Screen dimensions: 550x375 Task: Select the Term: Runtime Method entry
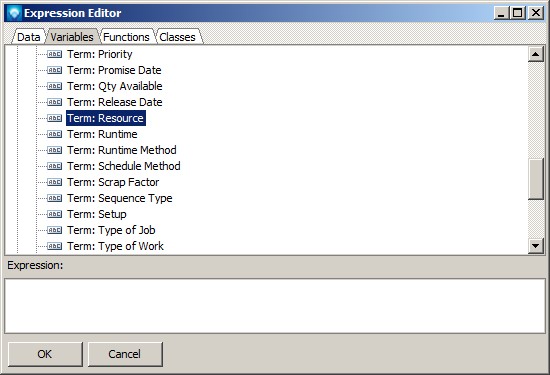(x=122, y=150)
